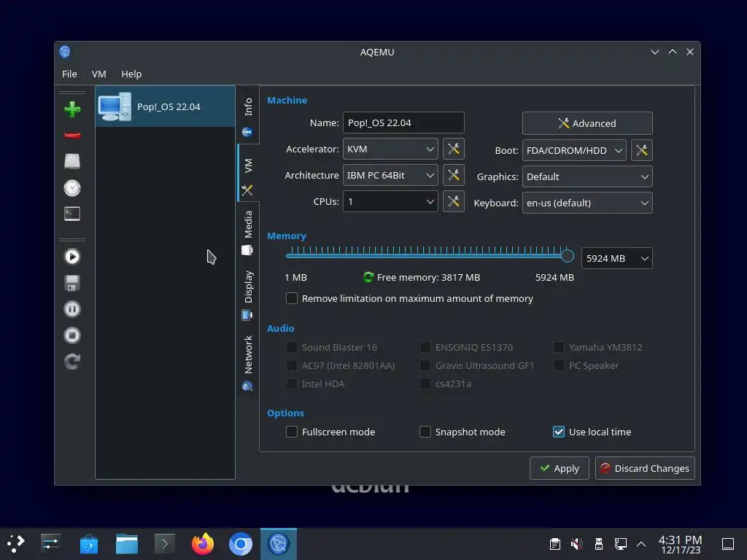Open architecture settings wrench icon next to IBM PC 64Bit

454,175
